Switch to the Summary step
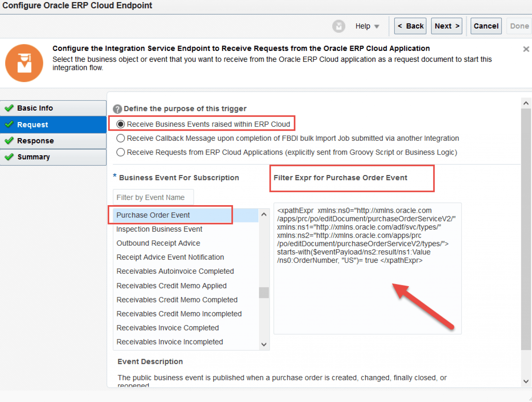532x402 pixels. pos(34,157)
